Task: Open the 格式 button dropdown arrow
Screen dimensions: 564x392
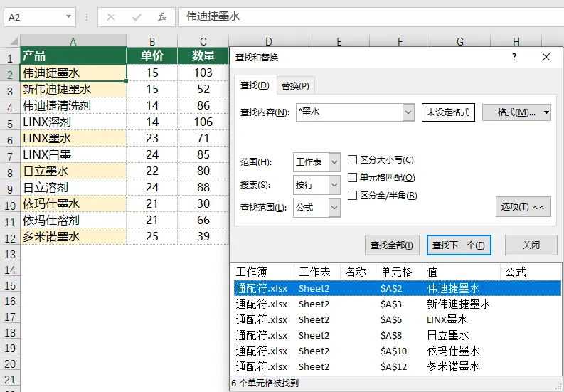Action: pyautogui.click(x=546, y=112)
